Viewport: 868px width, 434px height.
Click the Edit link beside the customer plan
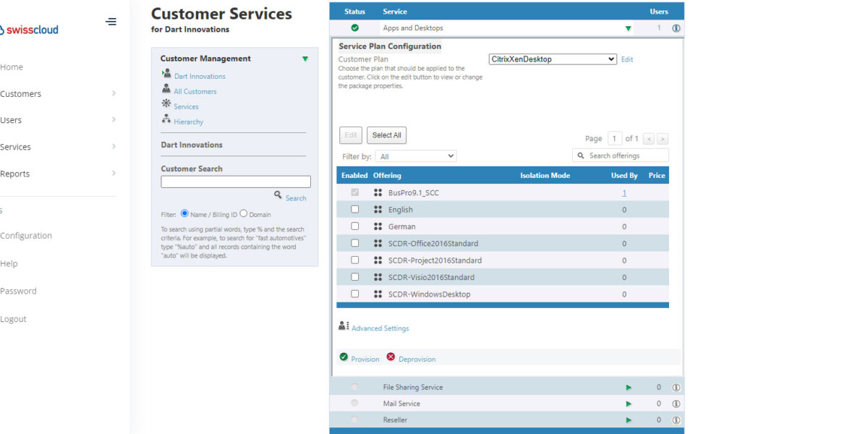[626, 59]
